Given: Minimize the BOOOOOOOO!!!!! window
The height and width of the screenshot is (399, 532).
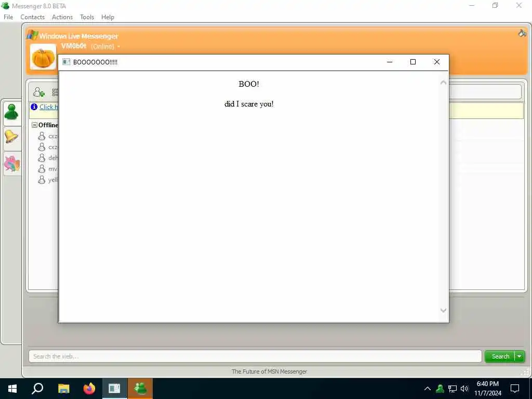Looking at the screenshot, I should [x=390, y=62].
